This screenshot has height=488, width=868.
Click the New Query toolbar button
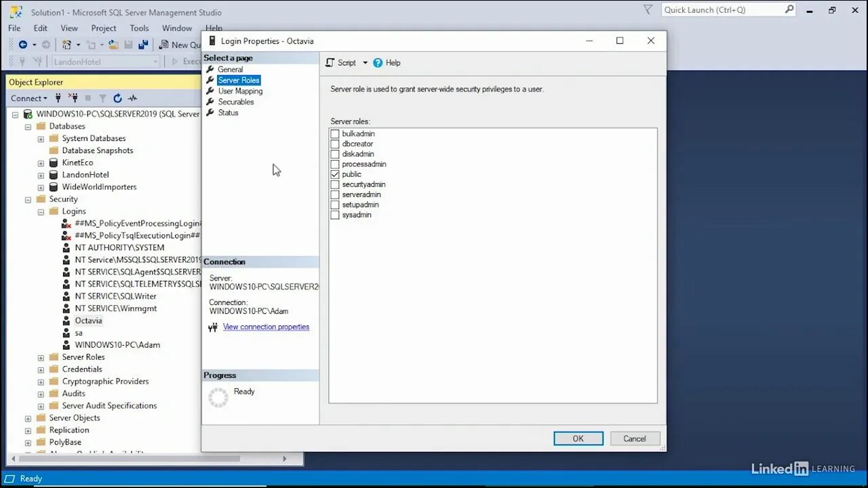[x=180, y=45]
